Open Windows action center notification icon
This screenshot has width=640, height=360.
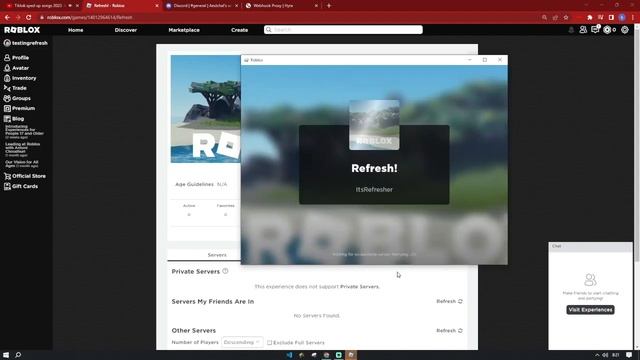[629, 355]
